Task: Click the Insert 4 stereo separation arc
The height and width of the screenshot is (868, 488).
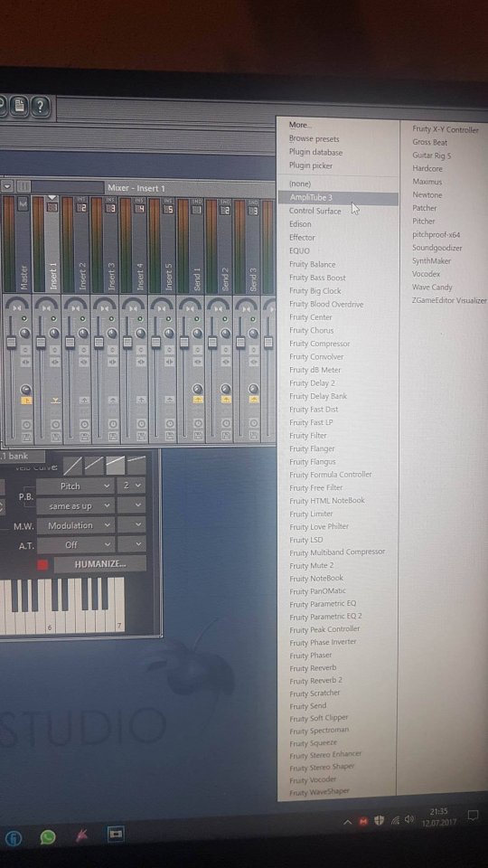Action: click(134, 304)
